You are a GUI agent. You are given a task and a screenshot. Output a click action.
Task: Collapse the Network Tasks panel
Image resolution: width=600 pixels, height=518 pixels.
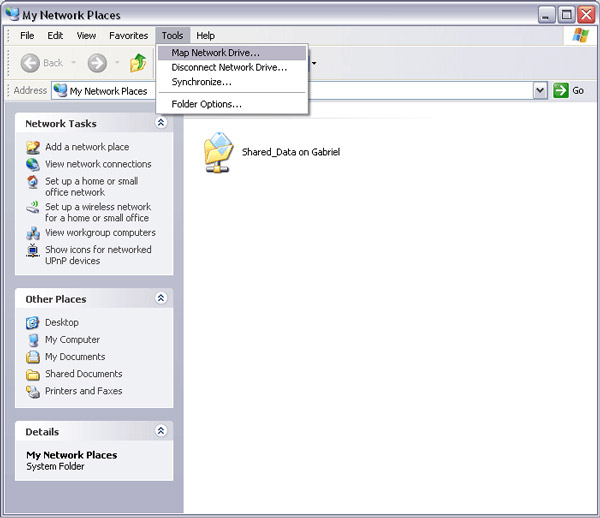[161, 123]
